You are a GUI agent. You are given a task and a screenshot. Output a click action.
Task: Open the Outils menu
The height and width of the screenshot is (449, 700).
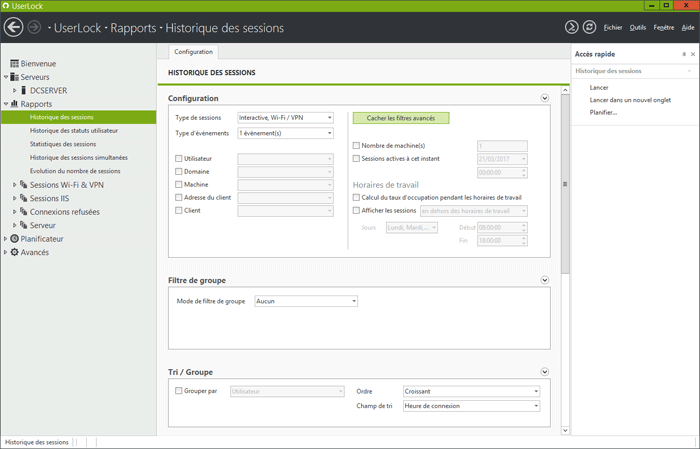pyautogui.click(x=638, y=28)
